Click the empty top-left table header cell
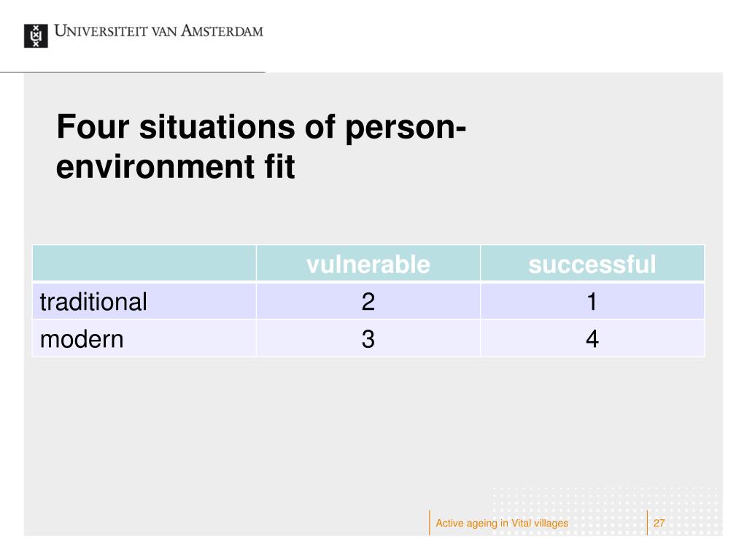This screenshot has height=560, width=747. coord(144,263)
